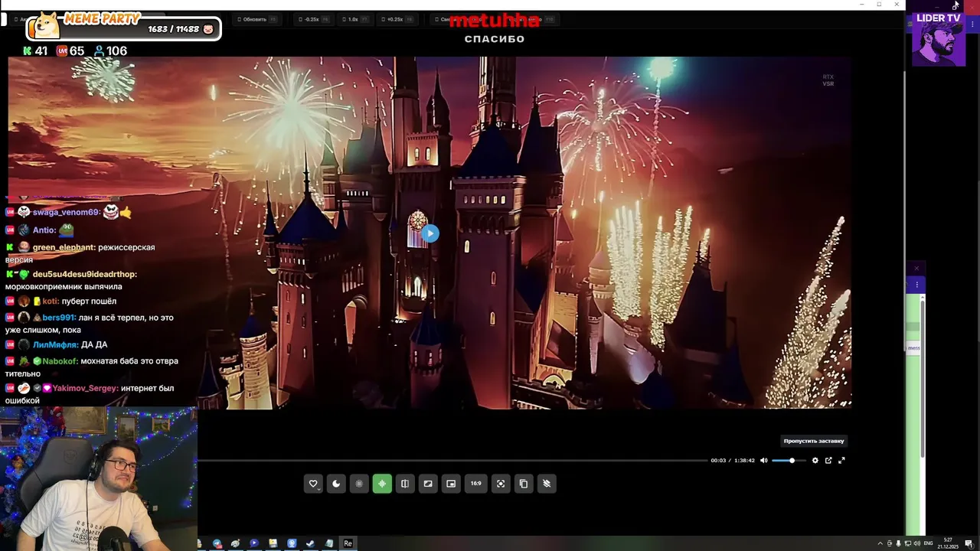
Task: Click system tray volume icon
Action: [x=918, y=543]
